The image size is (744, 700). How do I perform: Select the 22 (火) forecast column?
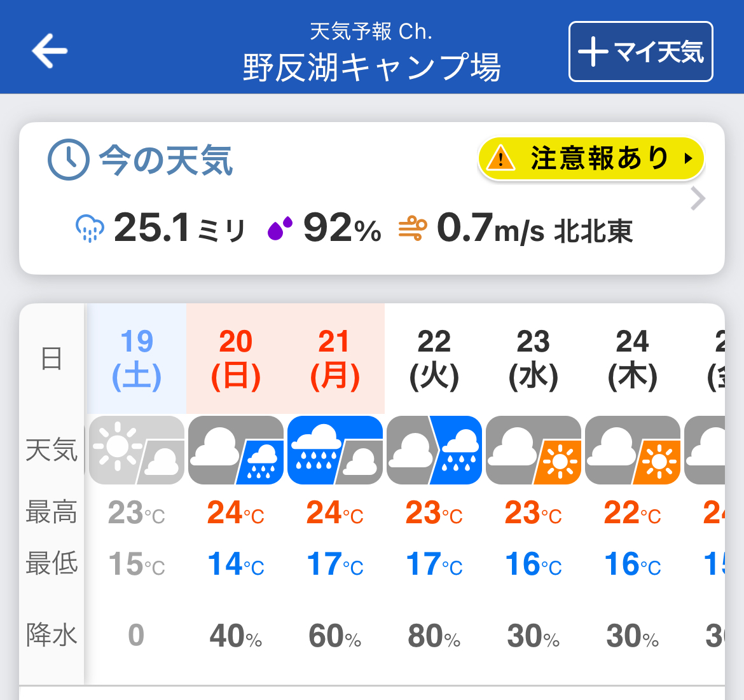coord(434,358)
